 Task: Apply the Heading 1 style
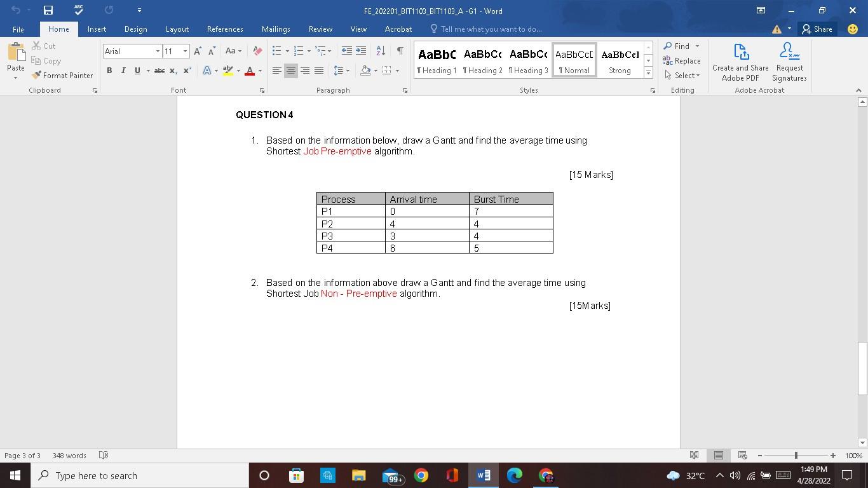437,59
